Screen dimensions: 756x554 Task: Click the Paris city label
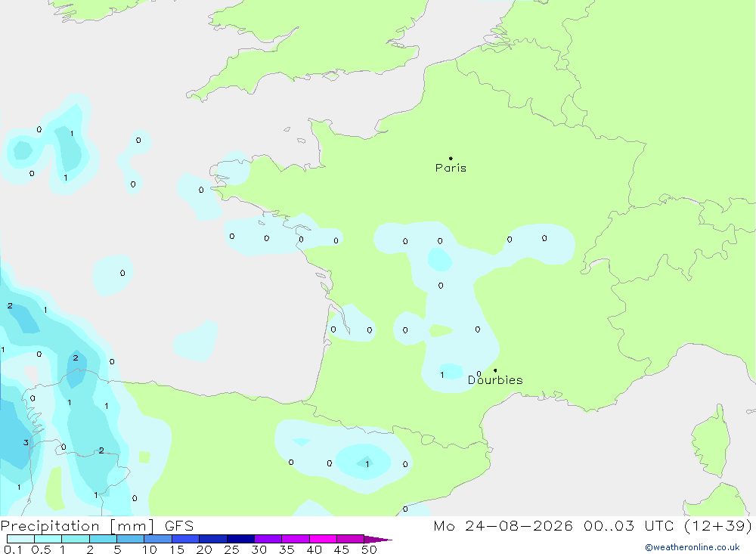451,168
